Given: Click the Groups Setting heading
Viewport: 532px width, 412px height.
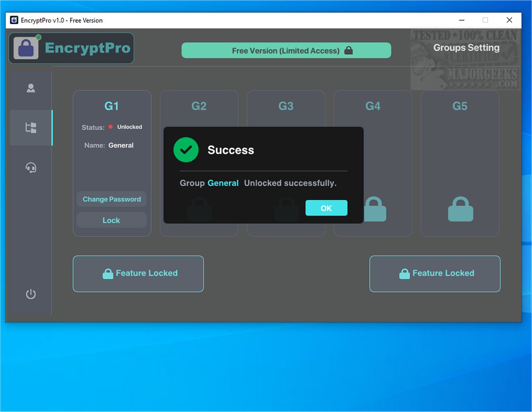Looking at the screenshot, I should pyautogui.click(x=466, y=48).
